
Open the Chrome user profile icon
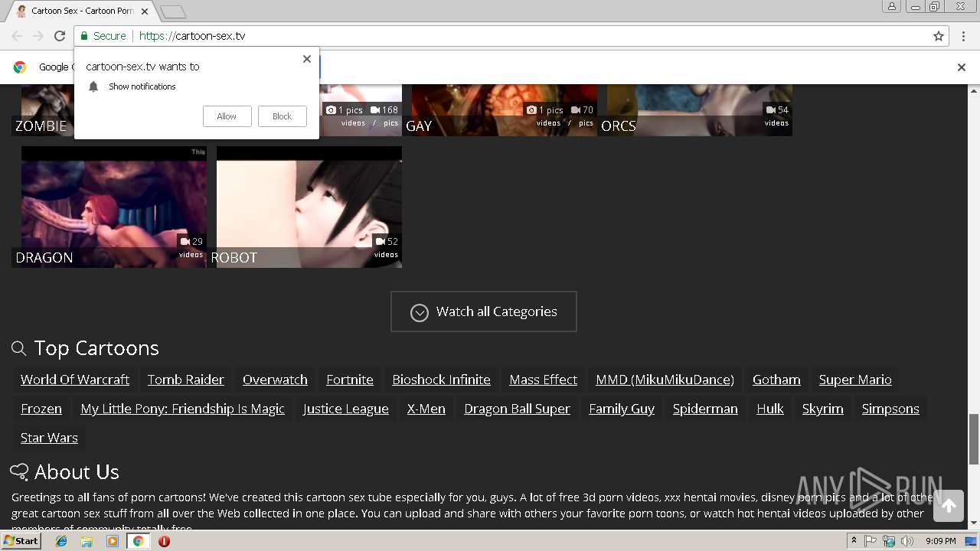tap(891, 6)
